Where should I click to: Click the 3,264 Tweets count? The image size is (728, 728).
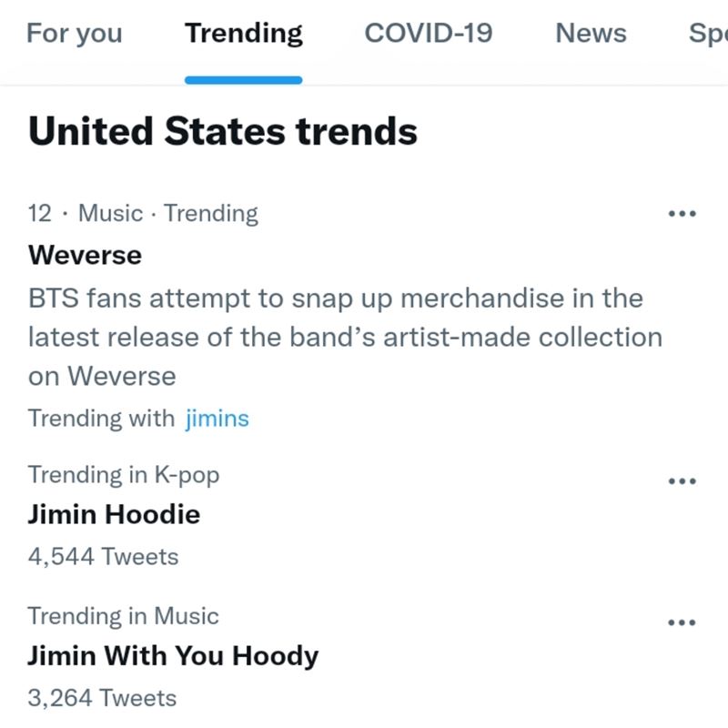[102, 698]
